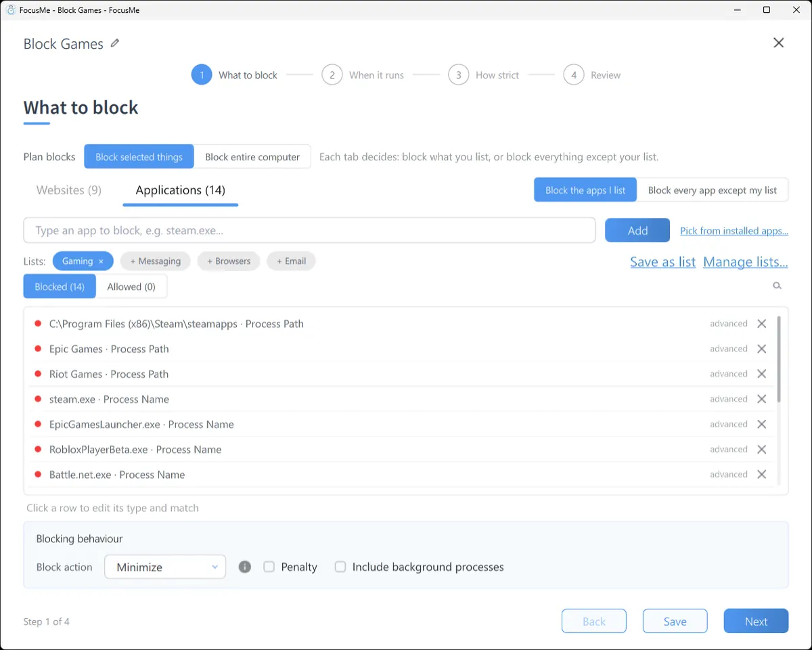Remove the Epic Games Process Path row
Viewport: 812px width, 650px height.
click(x=762, y=349)
